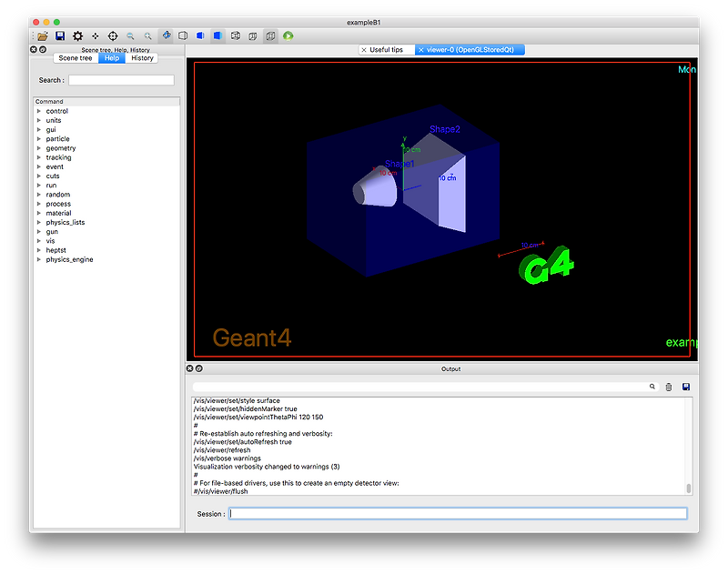The image size is (728, 574).
Task: Set orthographic projection icon
Action: 270,35
